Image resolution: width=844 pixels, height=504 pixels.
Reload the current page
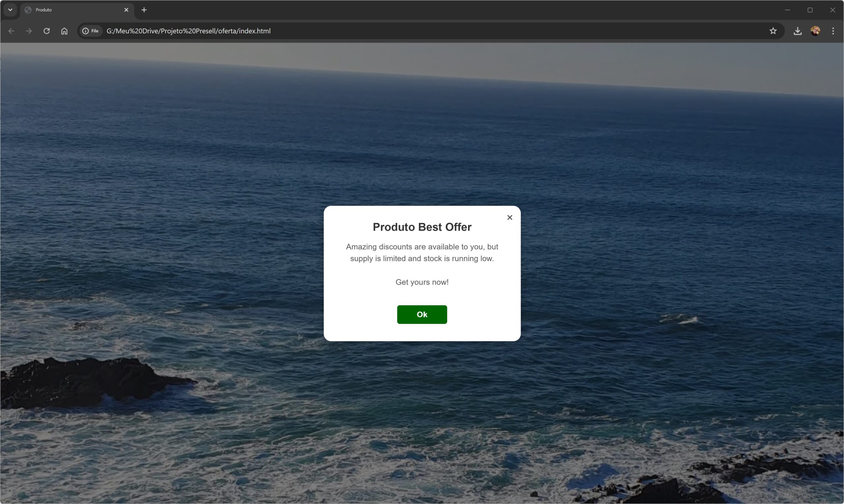coord(46,31)
